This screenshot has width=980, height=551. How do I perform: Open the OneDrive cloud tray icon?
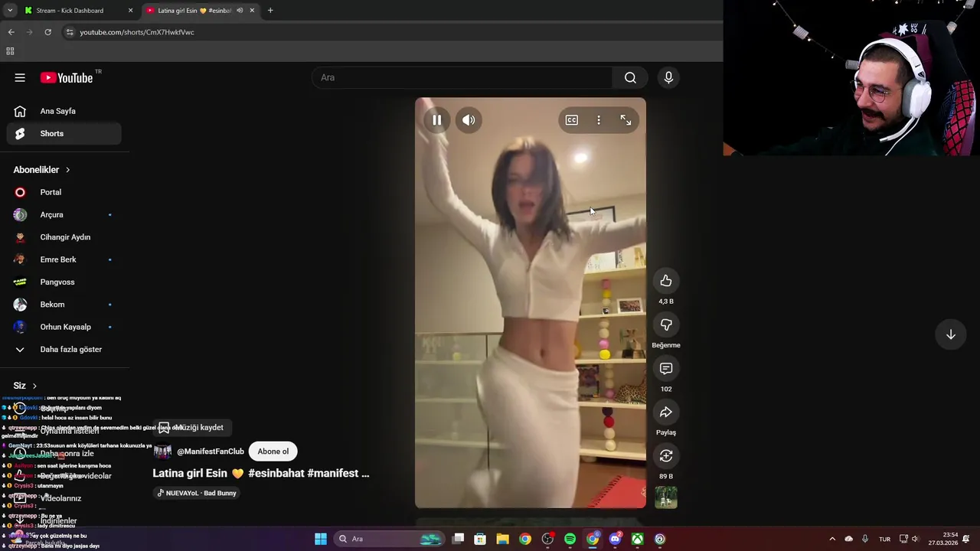[848, 539]
